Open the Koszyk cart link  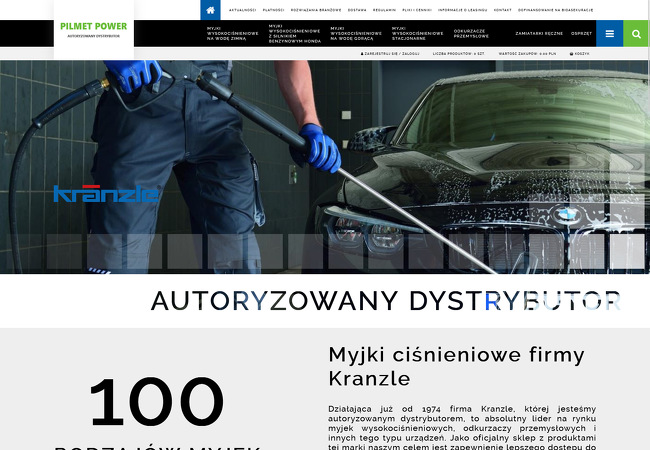point(580,54)
